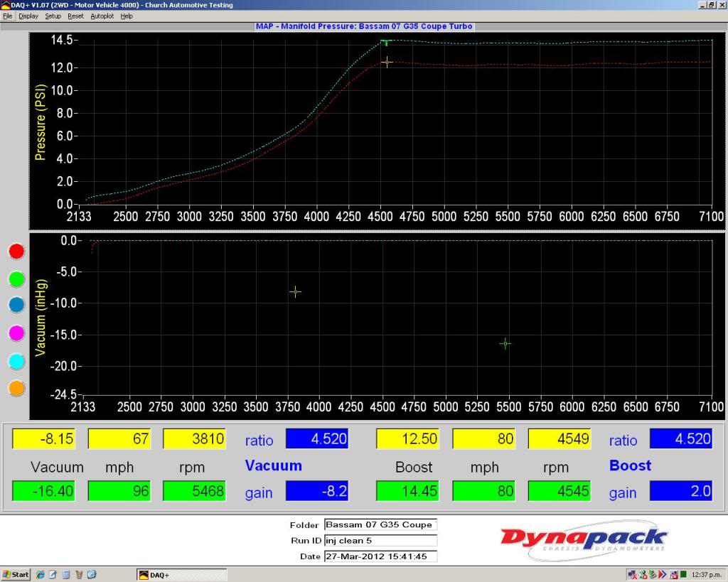This screenshot has width=728, height=582.
Task: Click the yellow crosshair on the vacuum graph
Action: point(295,292)
